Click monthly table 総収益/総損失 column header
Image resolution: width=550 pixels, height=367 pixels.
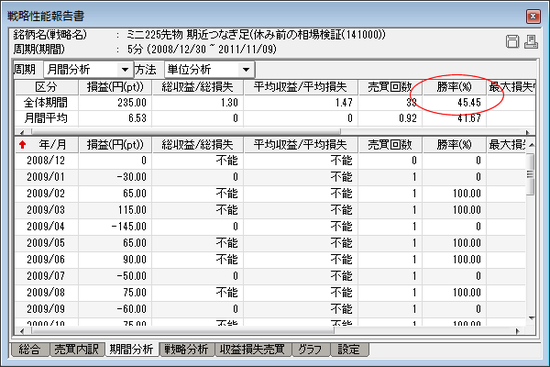pyautogui.click(x=197, y=145)
